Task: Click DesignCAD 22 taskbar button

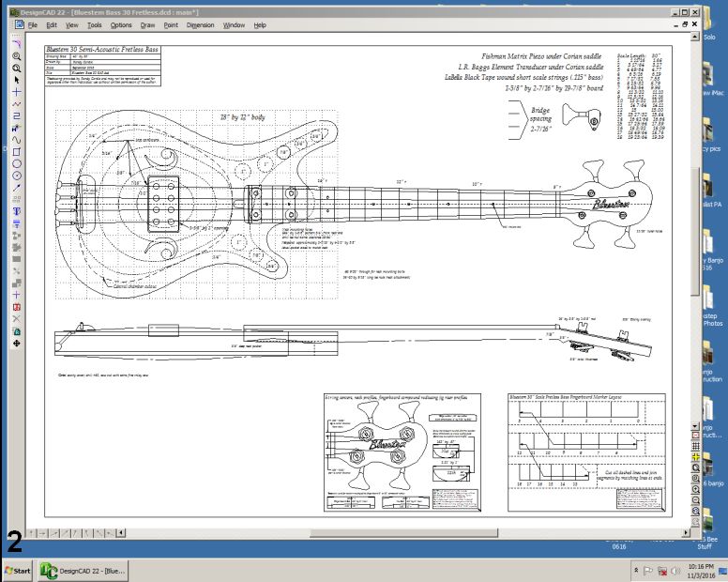Action: tap(83, 571)
